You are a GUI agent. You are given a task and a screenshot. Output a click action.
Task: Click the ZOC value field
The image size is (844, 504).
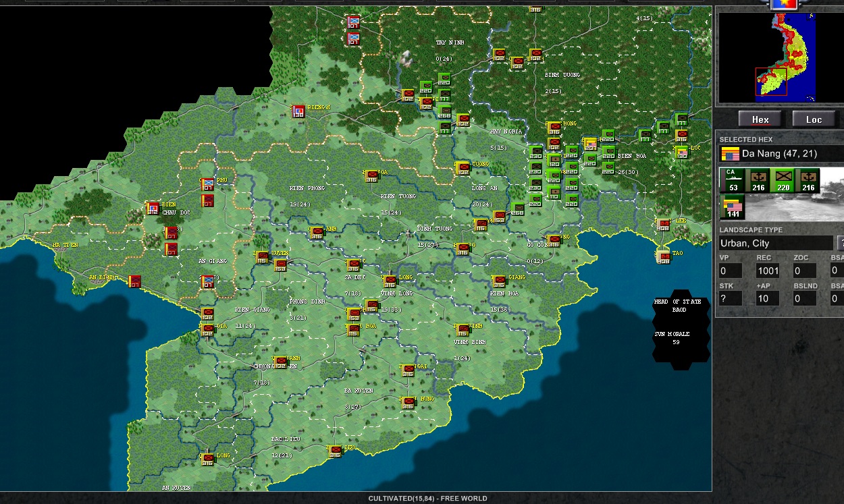[x=805, y=271]
